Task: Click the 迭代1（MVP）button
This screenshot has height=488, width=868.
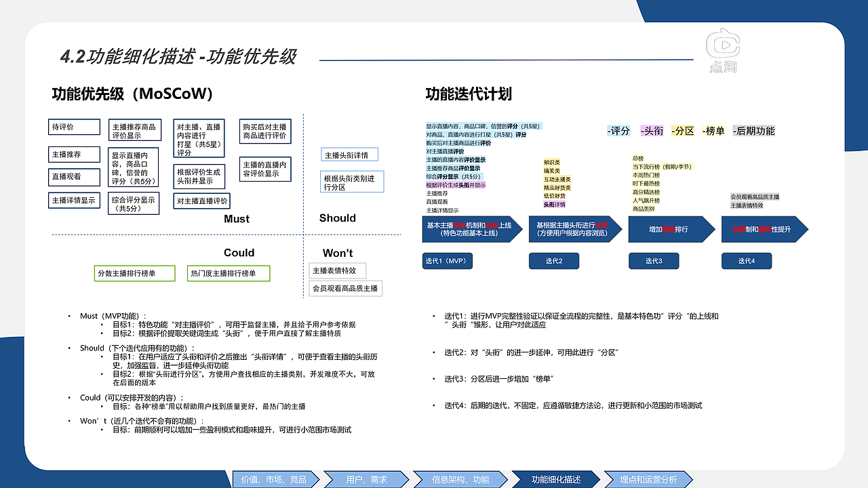Action: pyautogui.click(x=448, y=261)
